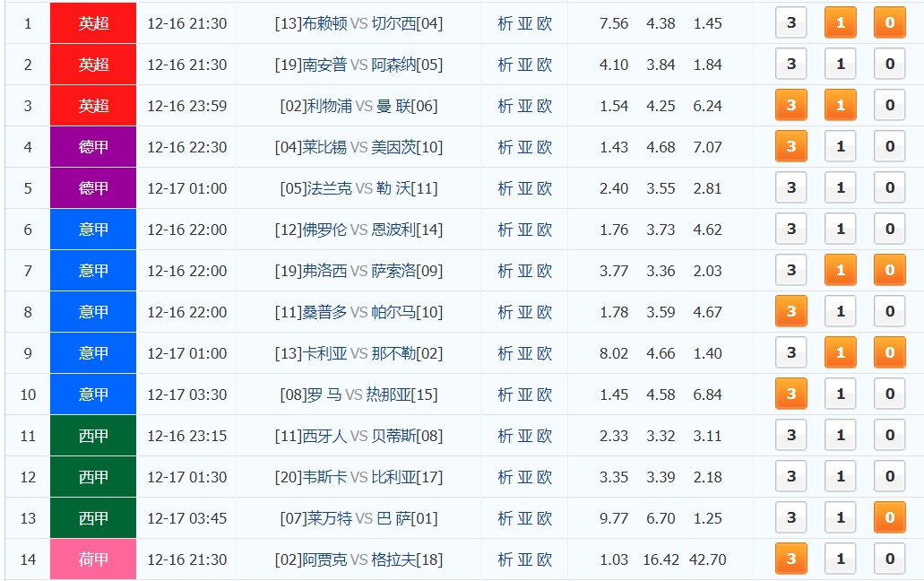Select the 1 pick for 莱万特 VS 巴萨
The image size is (924, 581).
[x=841, y=517]
